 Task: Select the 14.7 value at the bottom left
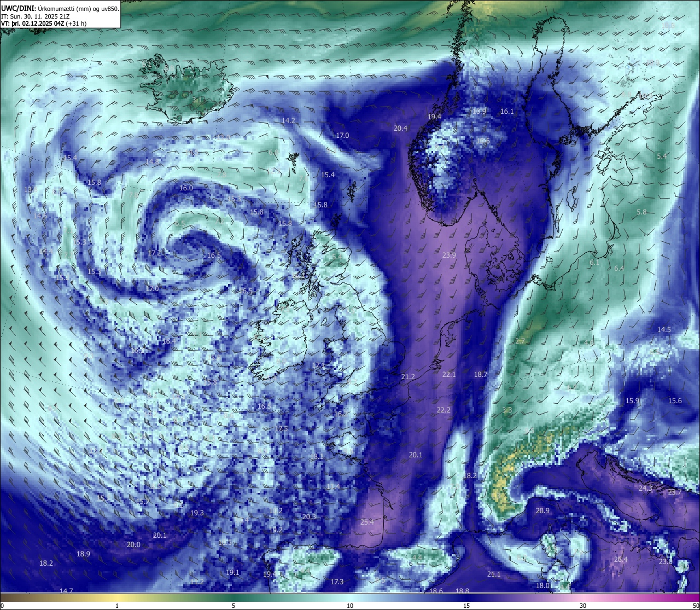coord(66,591)
